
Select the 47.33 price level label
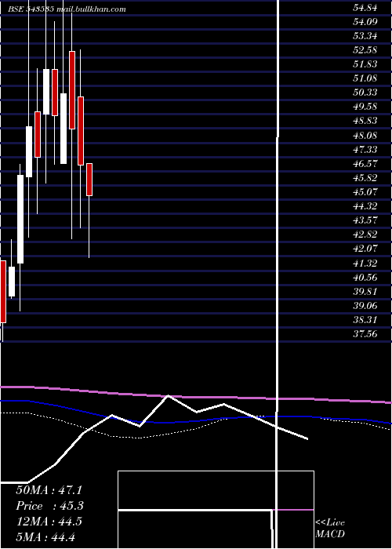pyautogui.click(x=365, y=150)
